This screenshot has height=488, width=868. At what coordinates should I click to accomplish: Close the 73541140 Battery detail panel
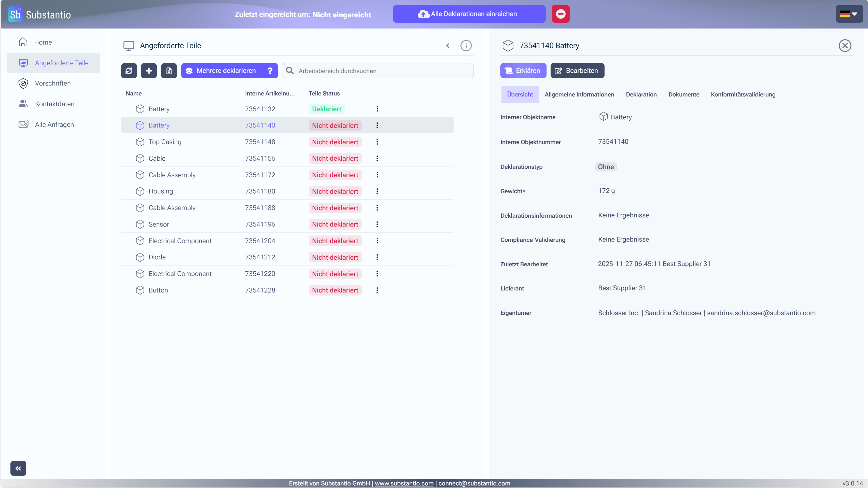click(x=844, y=46)
